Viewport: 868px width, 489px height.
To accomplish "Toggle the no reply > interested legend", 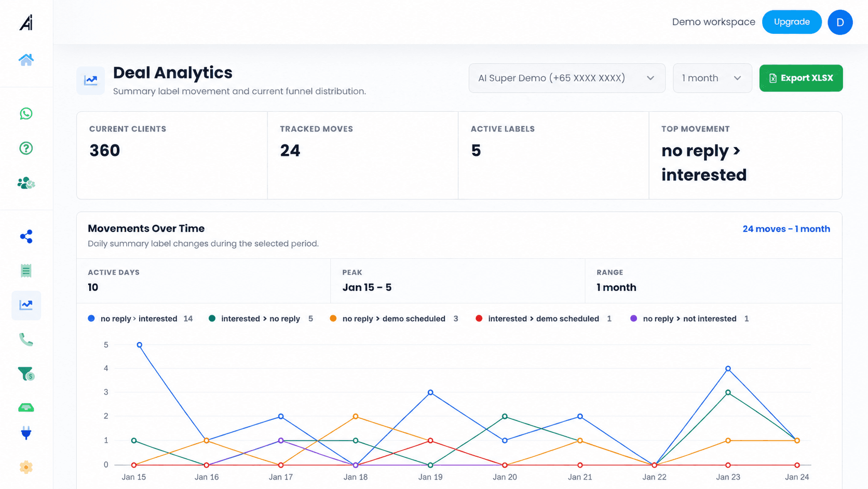I will coord(140,319).
